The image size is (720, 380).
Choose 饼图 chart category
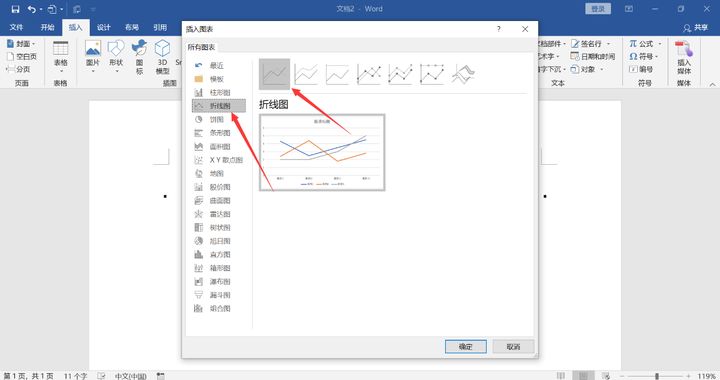[219, 119]
